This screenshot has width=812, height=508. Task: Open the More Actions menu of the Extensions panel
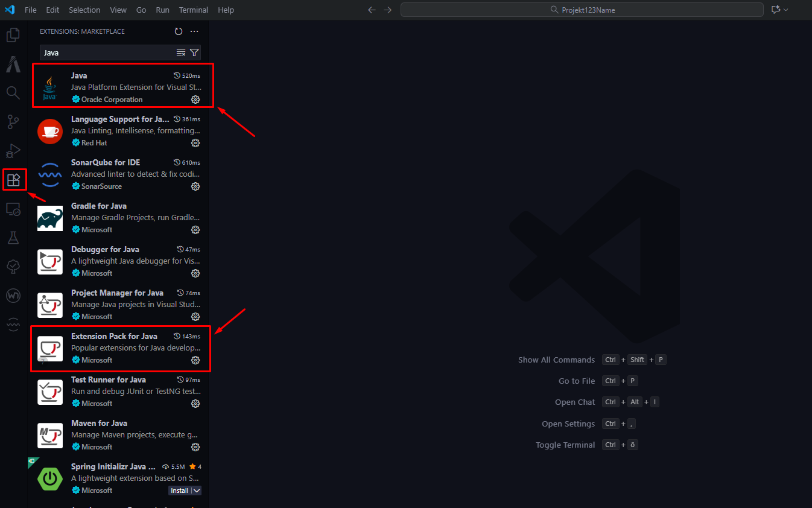tap(194, 31)
